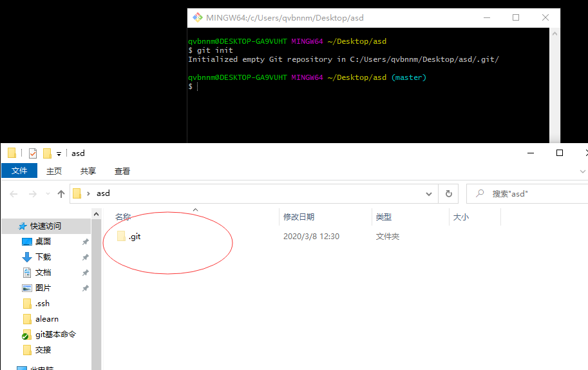The image size is (588, 370).
Task: Click the terminal scrollbar up arrow
Action: pos(555,34)
